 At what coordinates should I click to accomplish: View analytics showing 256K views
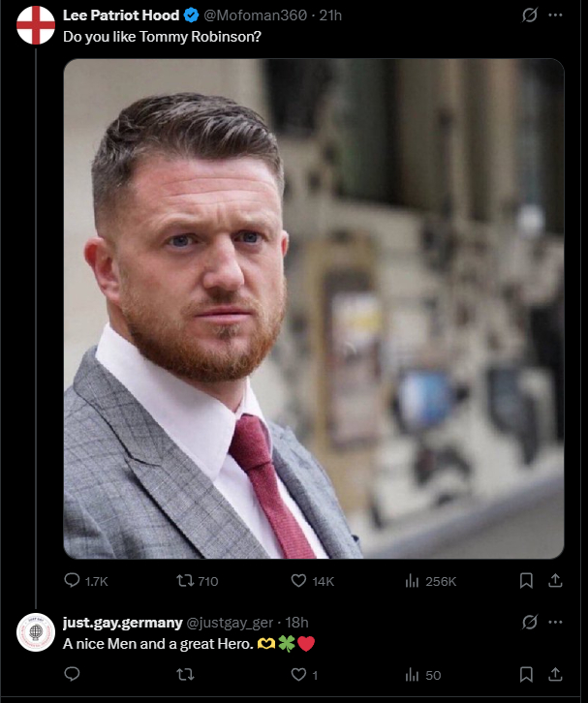411,581
